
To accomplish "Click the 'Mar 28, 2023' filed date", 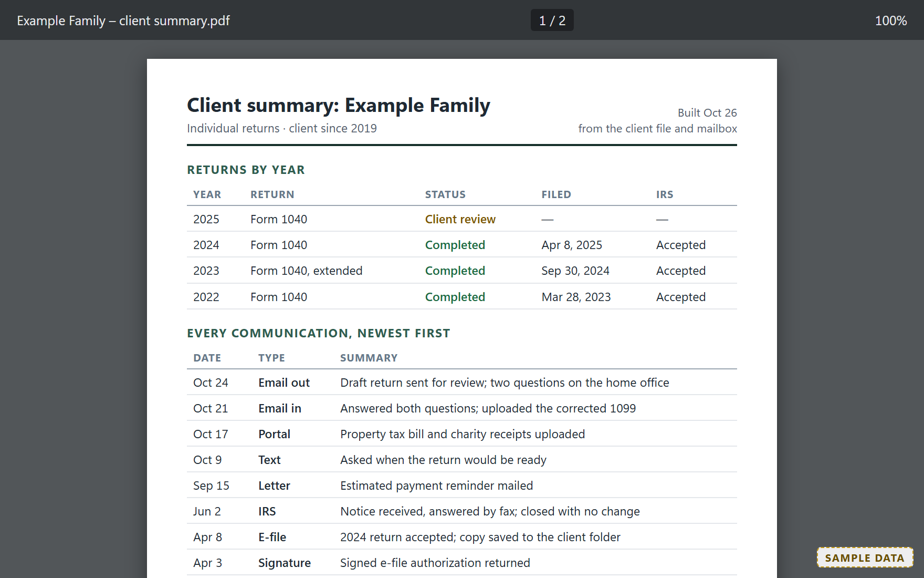I will coord(576,297).
